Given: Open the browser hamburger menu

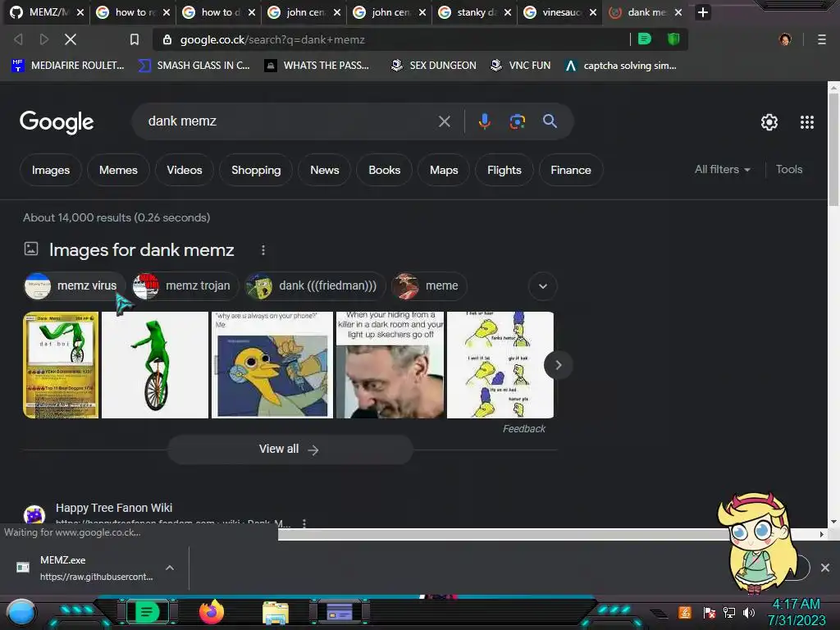Looking at the screenshot, I should 822,39.
